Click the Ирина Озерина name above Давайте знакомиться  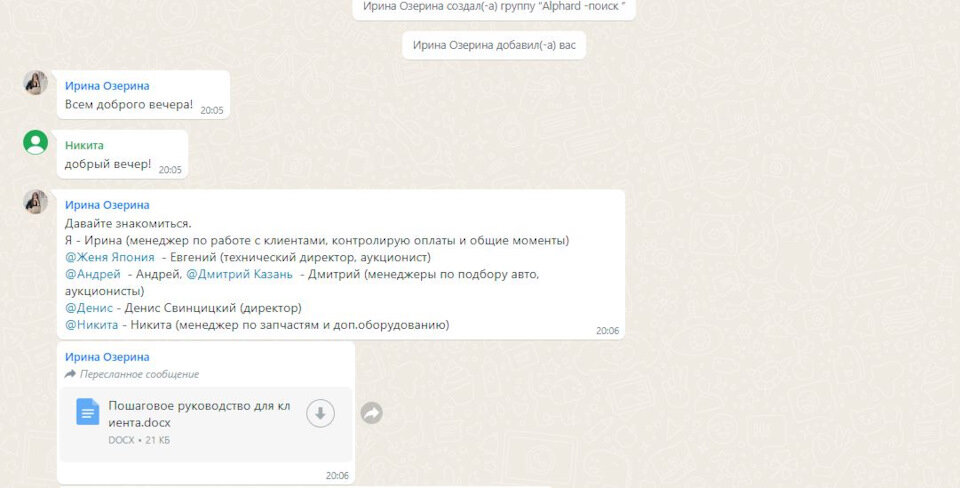(107, 205)
